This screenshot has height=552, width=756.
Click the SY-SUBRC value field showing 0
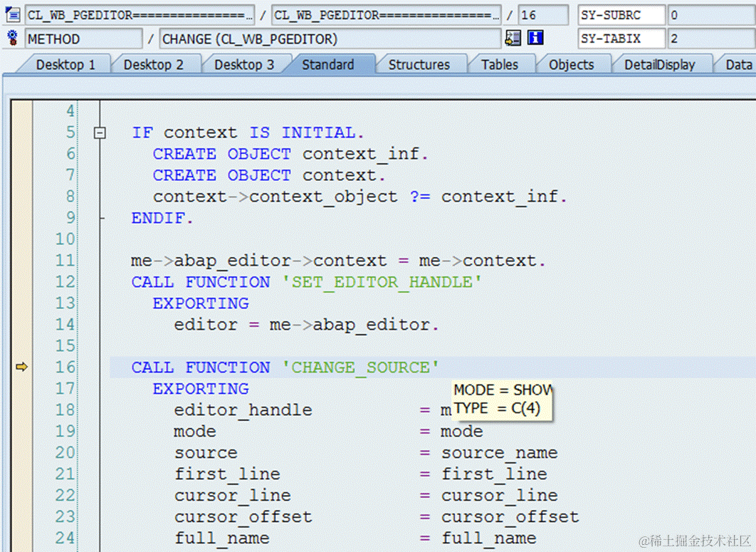(712, 15)
